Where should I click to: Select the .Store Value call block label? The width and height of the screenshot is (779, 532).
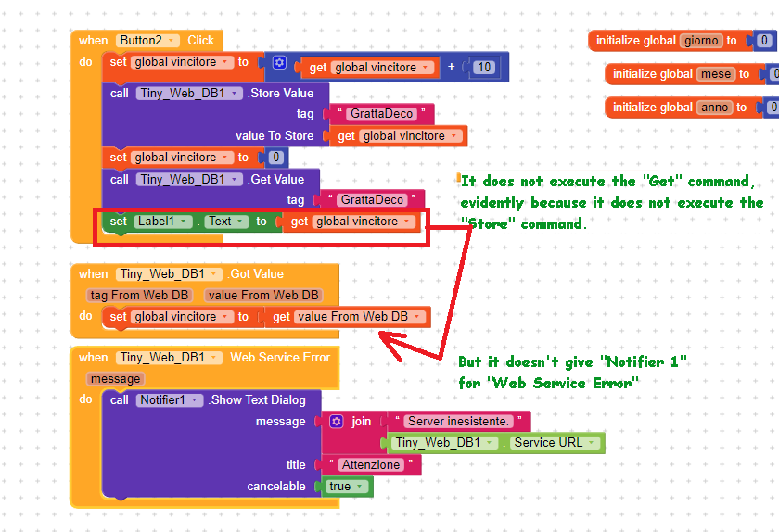click(x=281, y=94)
